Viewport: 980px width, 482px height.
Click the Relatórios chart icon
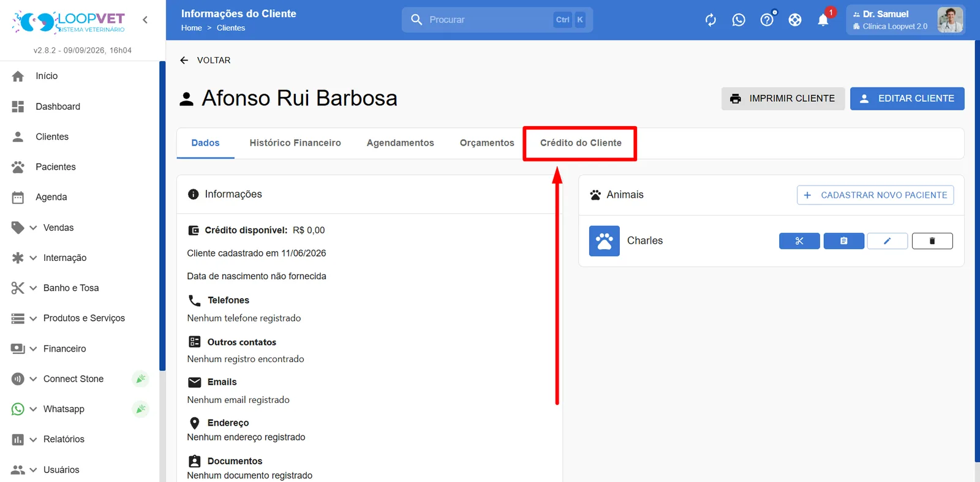click(x=18, y=439)
